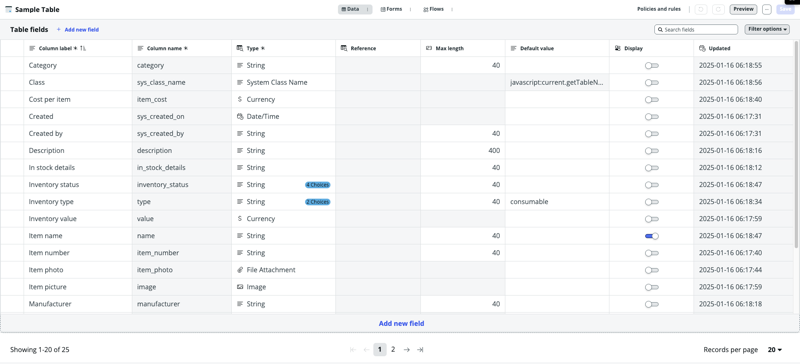Click Add new field link near Table fields

tap(82, 30)
